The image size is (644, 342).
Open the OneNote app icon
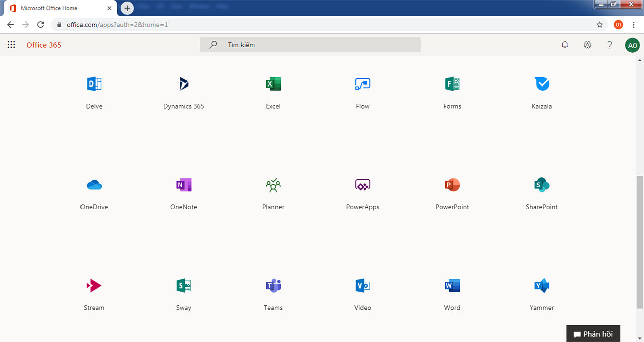pos(184,185)
